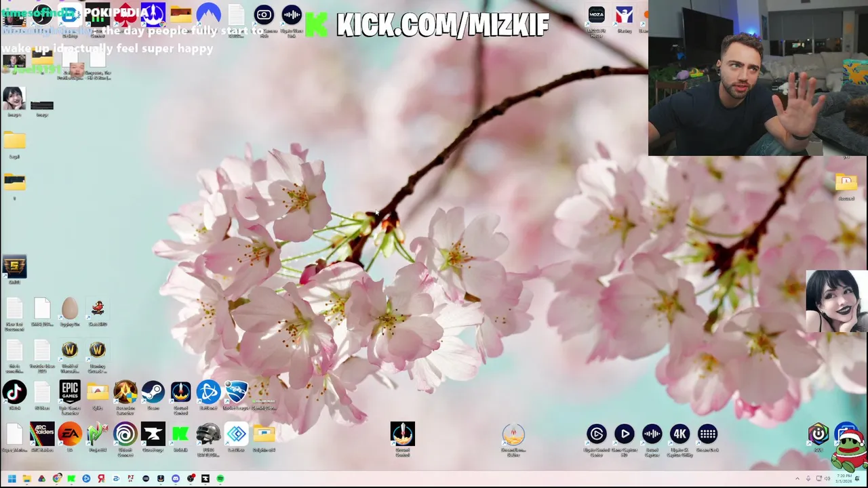This screenshot has height=488, width=868.
Task: Select the MOZA Pit House icon
Action: click(596, 15)
